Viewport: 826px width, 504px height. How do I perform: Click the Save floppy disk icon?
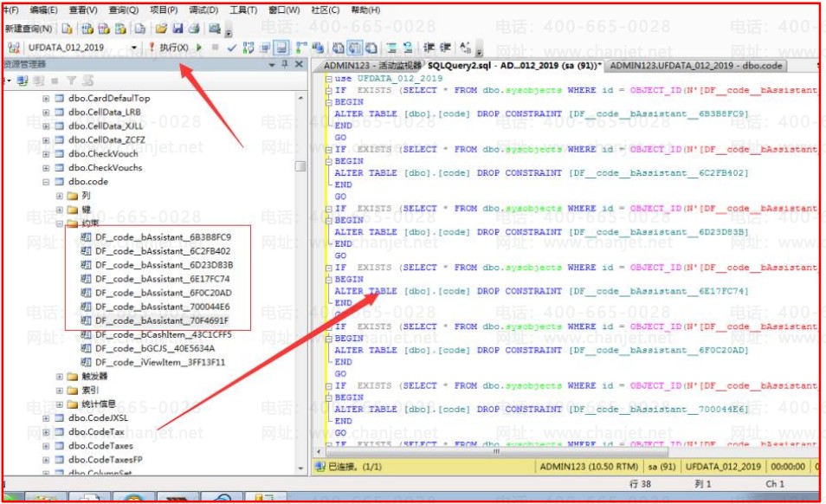tap(177, 29)
